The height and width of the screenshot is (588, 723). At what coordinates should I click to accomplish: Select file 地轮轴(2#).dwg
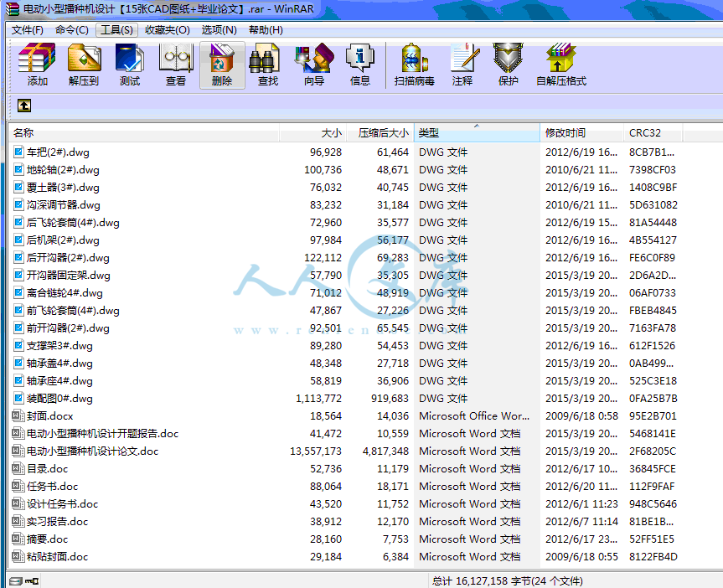(63, 170)
